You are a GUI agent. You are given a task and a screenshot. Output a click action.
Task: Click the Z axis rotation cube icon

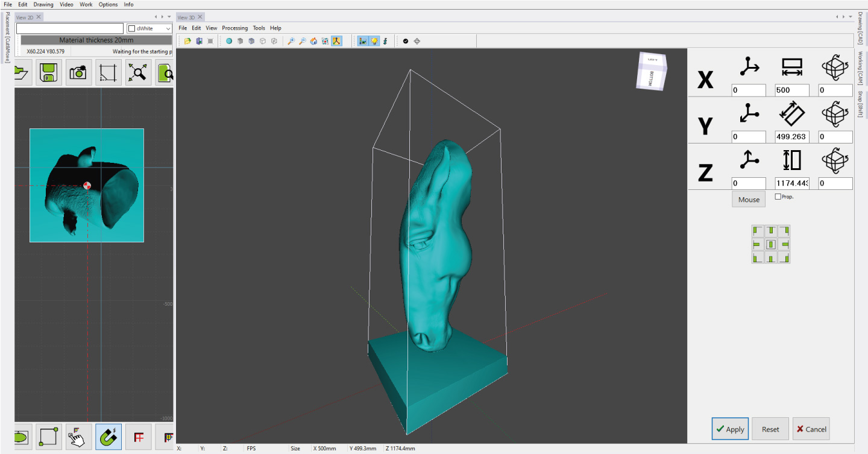[835, 160]
